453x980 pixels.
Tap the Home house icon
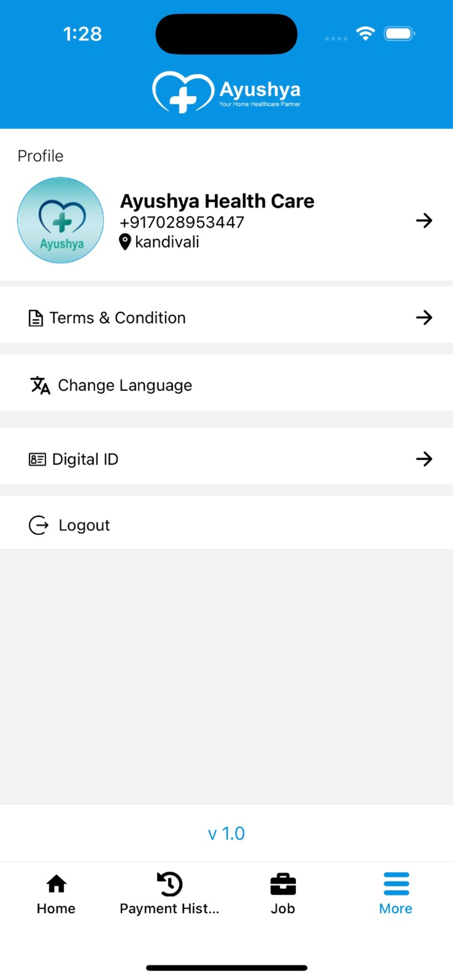[x=56, y=883]
